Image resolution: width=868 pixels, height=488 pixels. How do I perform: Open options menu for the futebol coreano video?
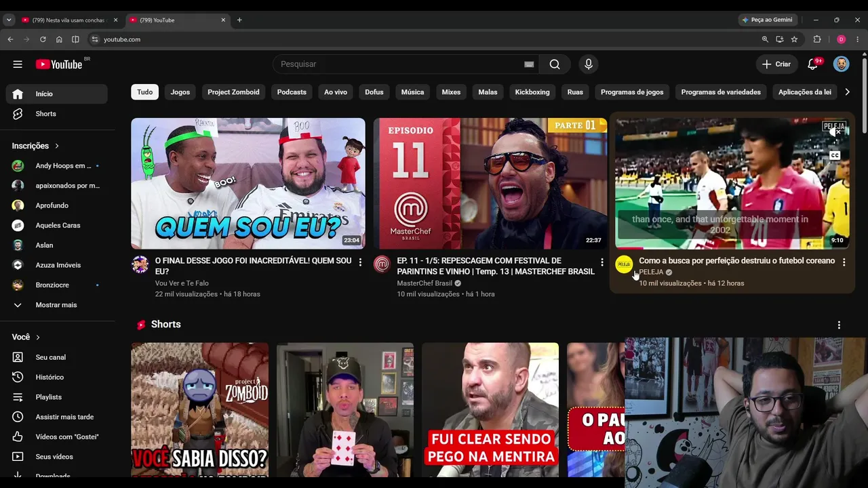(x=844, y=262)
